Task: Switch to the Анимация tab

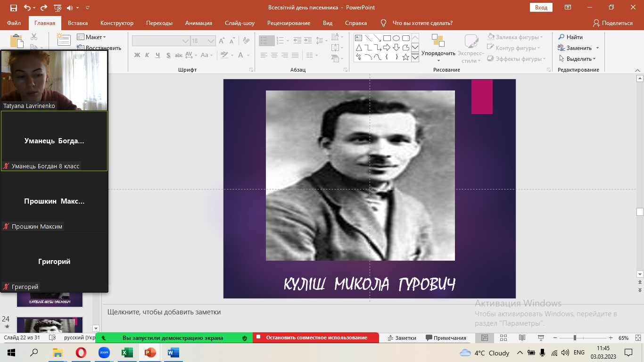Action: click(x=198, y=23)
